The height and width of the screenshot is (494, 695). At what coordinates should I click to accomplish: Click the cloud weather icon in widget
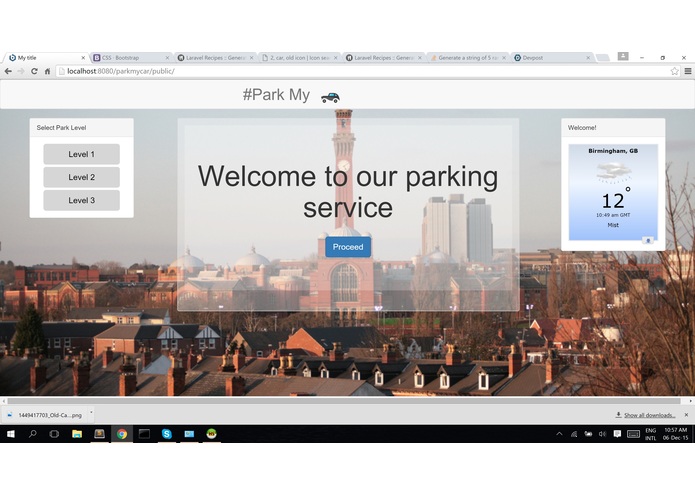click(613, 172)
